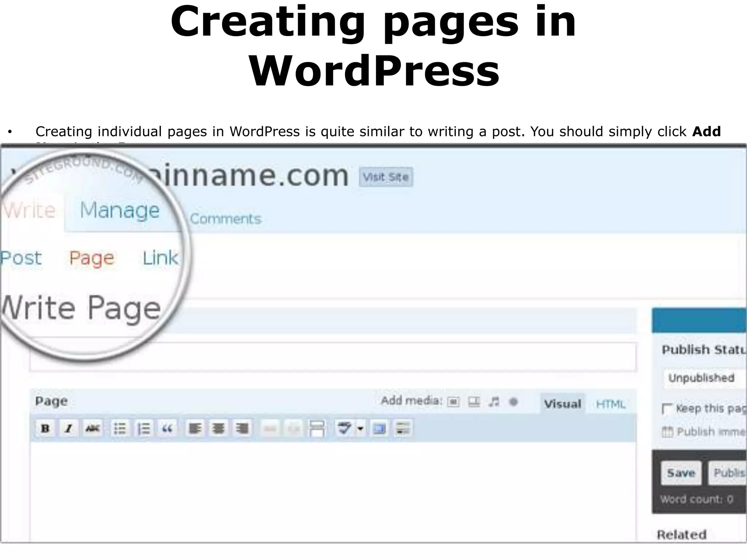This screenshot has height=560, width=747.
Task: Insert an unordered bullet list
Action: point(120,428)
